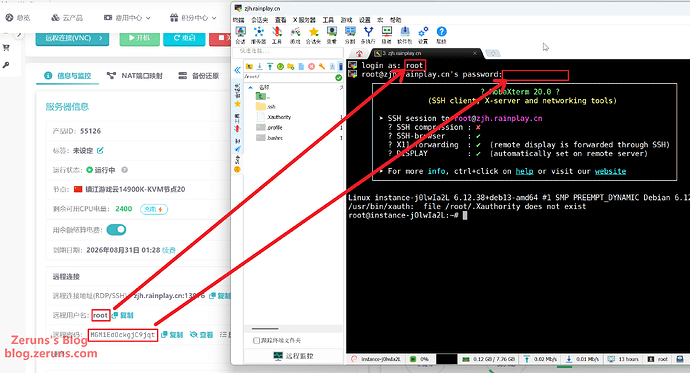This screenshot has height=373, width=690.
Task: Switch to the NAT端口映射 tab
Action: click(x=135, y=76)
